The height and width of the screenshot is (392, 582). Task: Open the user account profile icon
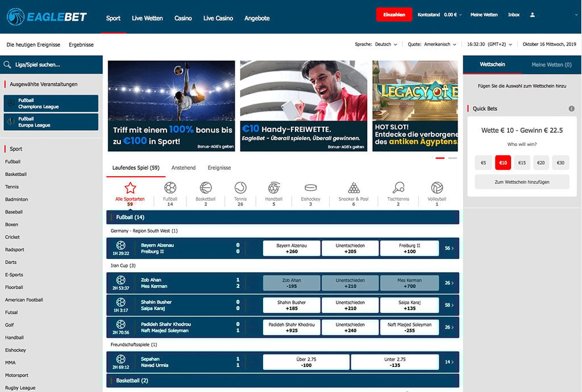[532, 15]
